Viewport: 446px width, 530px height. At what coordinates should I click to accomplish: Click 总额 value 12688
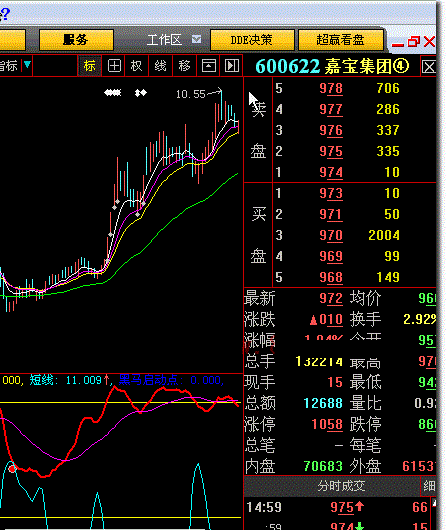coord(323,403)
